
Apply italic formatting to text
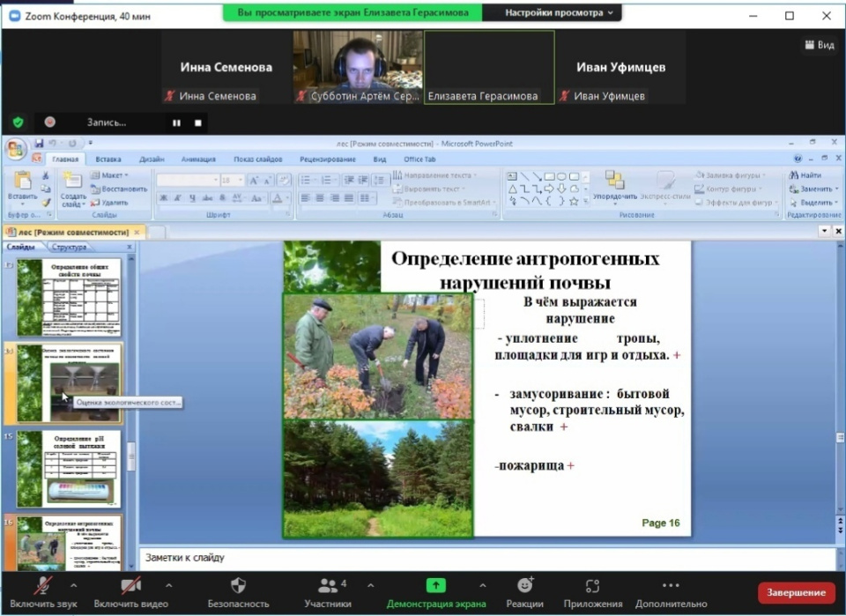(177, 197)
